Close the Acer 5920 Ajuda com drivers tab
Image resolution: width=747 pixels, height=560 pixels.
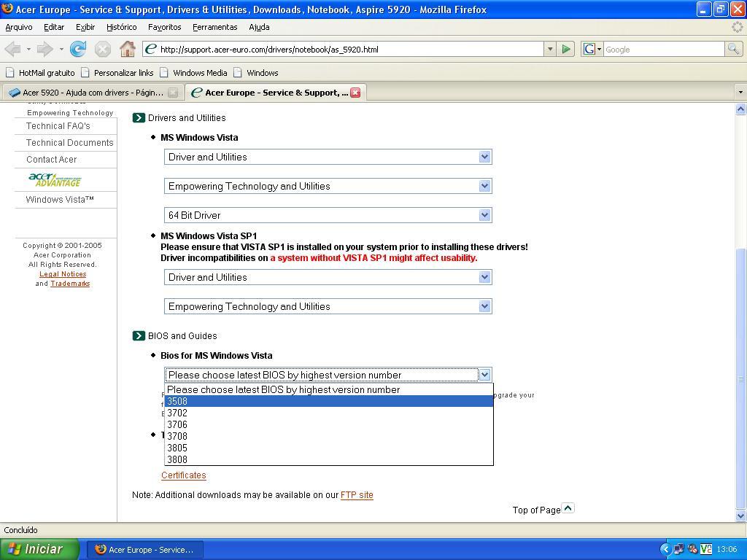pos(173,93)
